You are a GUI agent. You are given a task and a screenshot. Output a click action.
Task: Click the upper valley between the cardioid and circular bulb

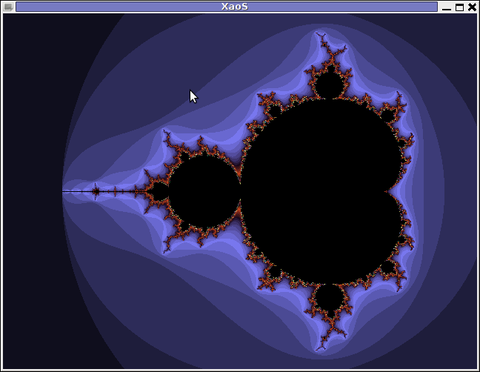point(240,173)
